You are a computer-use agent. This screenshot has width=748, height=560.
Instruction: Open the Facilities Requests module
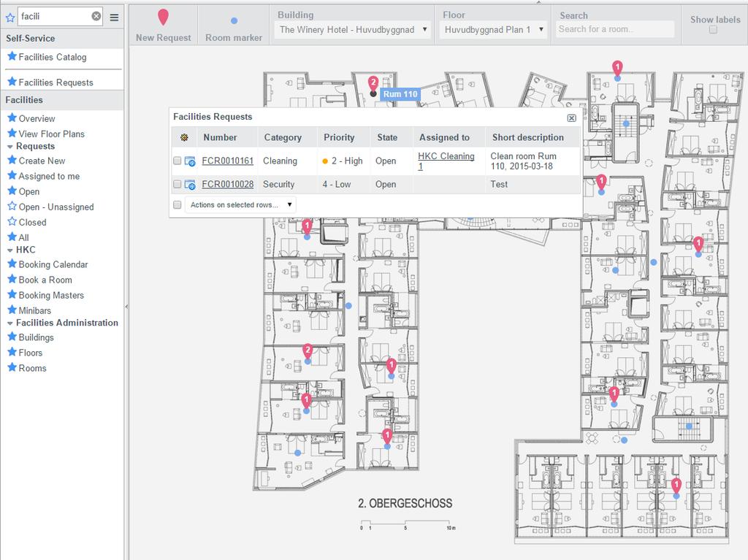(56, 83)
